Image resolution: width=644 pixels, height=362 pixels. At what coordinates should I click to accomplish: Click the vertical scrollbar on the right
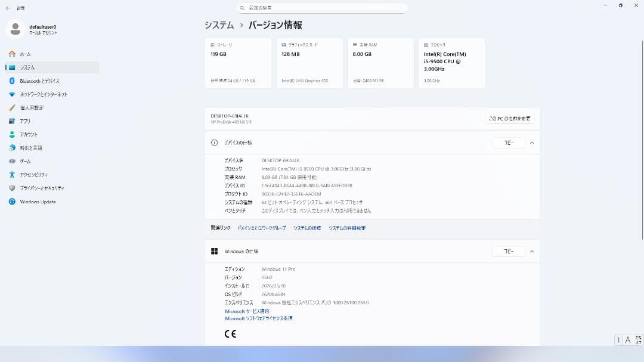pos(642,140)
